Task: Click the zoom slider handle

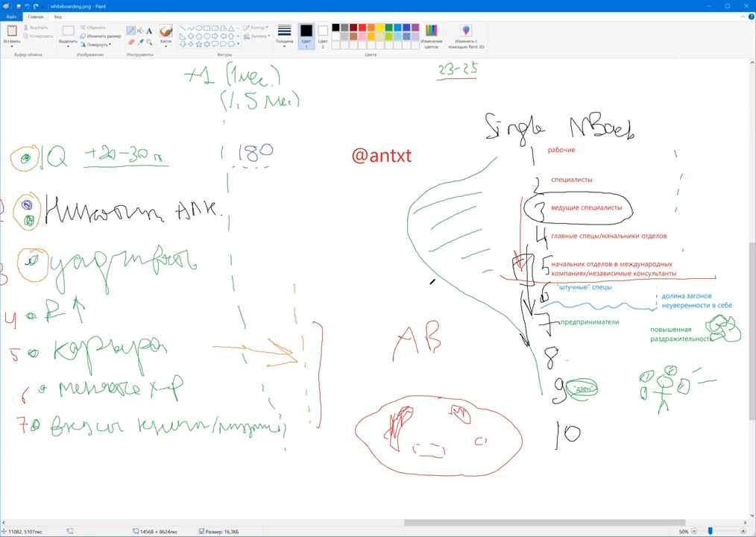Action: [x=711, y=531]
